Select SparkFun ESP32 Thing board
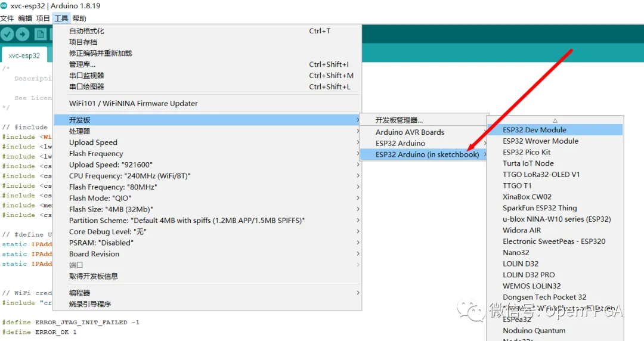 click(x=555, y=207)
